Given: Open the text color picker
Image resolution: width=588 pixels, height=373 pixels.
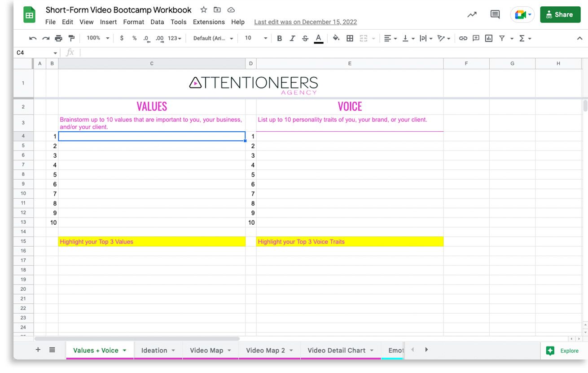Looking at the screenshot, I should click(x=318, y=39).
